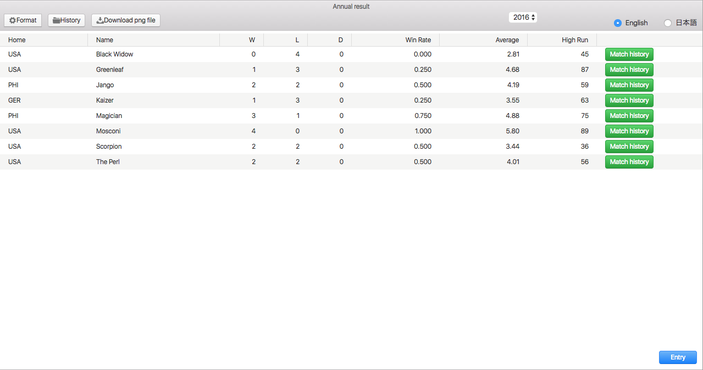The height and width of the screenshot is (370, 703).
Task: Click Scorpion's high run 36
Action: [584, 146]
